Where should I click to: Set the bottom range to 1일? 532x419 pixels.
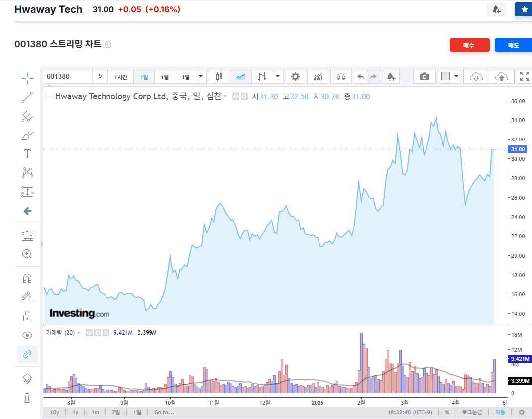click(x=137, y=412)
